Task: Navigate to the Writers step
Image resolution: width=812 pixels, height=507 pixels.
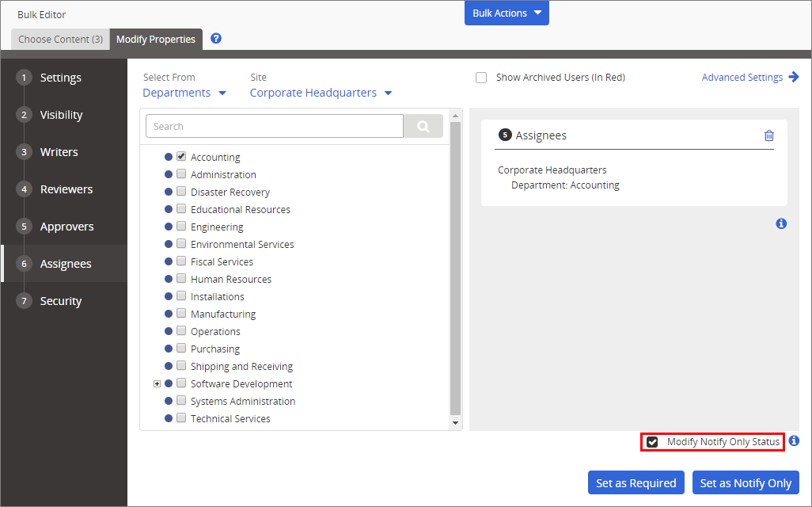Action: pos(59,152)
